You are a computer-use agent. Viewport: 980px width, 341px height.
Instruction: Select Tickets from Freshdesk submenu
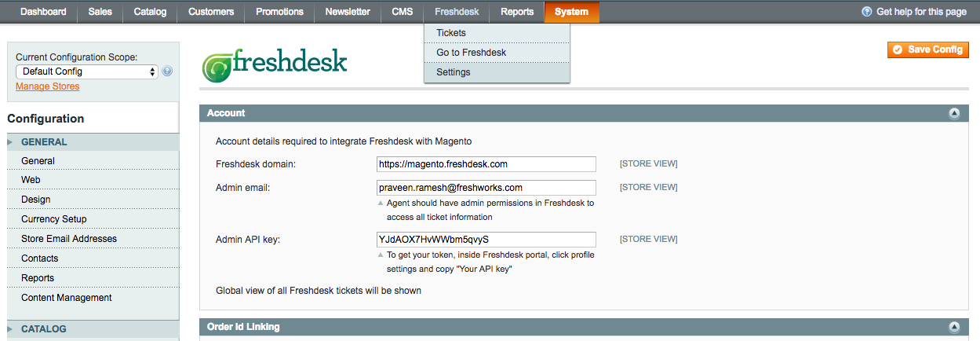497,33
